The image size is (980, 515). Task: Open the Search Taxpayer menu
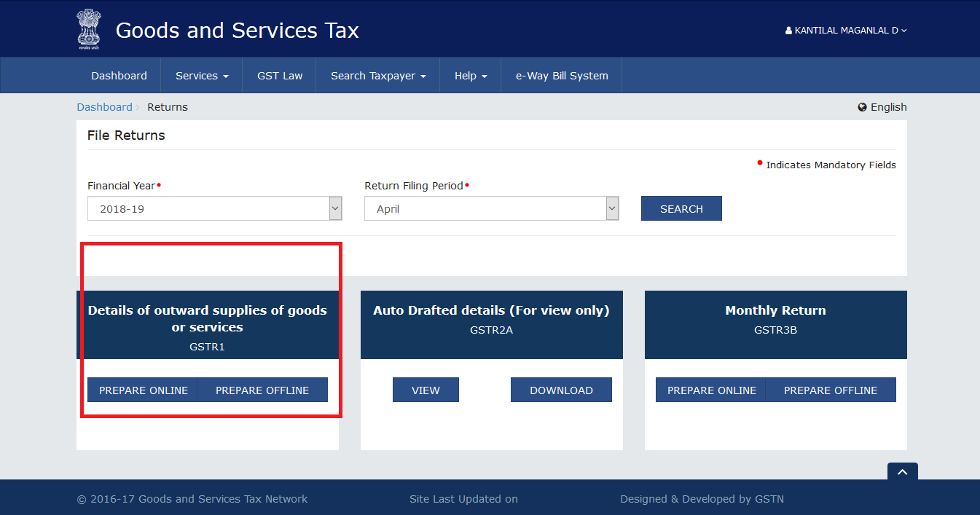(x=377, y=76)
